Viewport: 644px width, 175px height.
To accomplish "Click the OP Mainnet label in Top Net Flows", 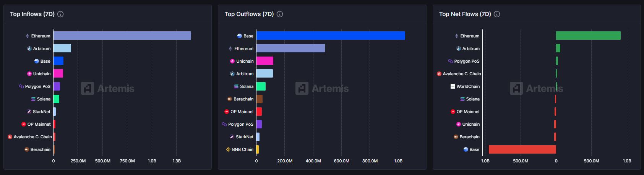I will pos(468,112).
